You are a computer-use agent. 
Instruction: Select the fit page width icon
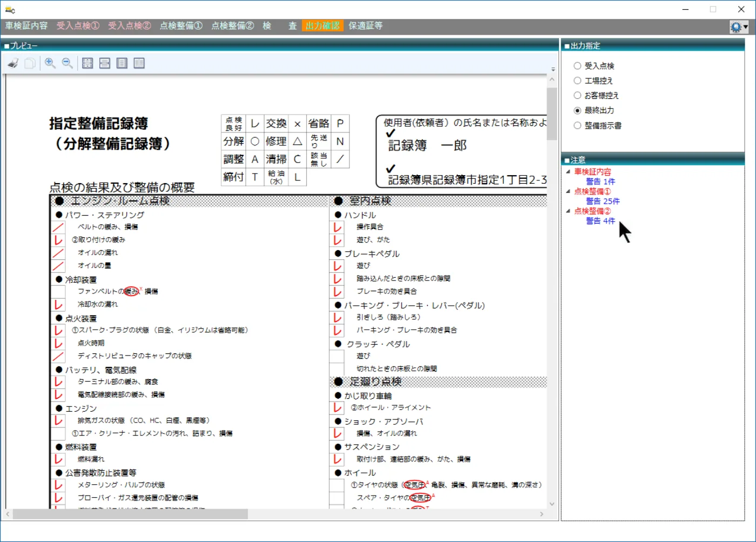click(x=105, y=63)
